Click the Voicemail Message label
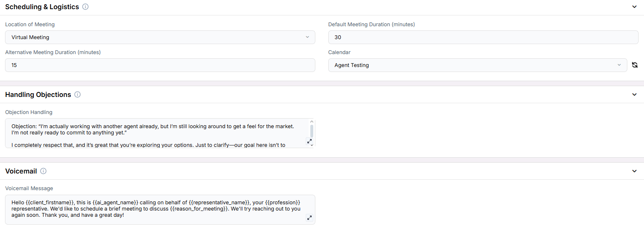The width and height of the screenshot is (644, 228). [x=29, y=188]
